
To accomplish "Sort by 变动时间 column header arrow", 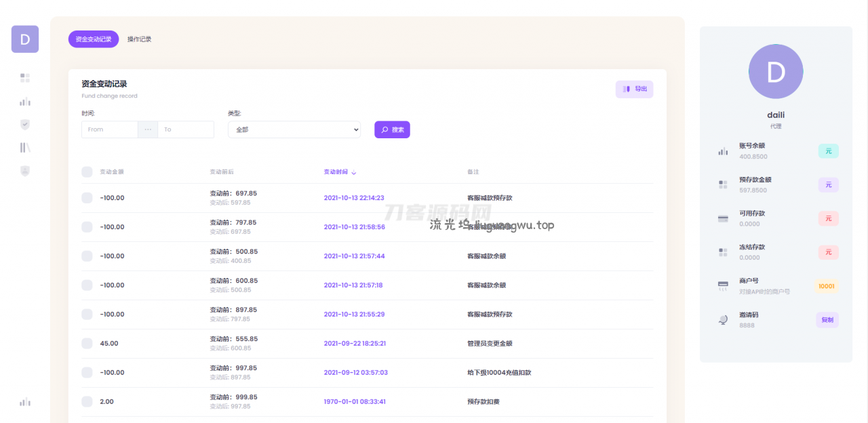I will pyautogui.click(x=354, y=172).
